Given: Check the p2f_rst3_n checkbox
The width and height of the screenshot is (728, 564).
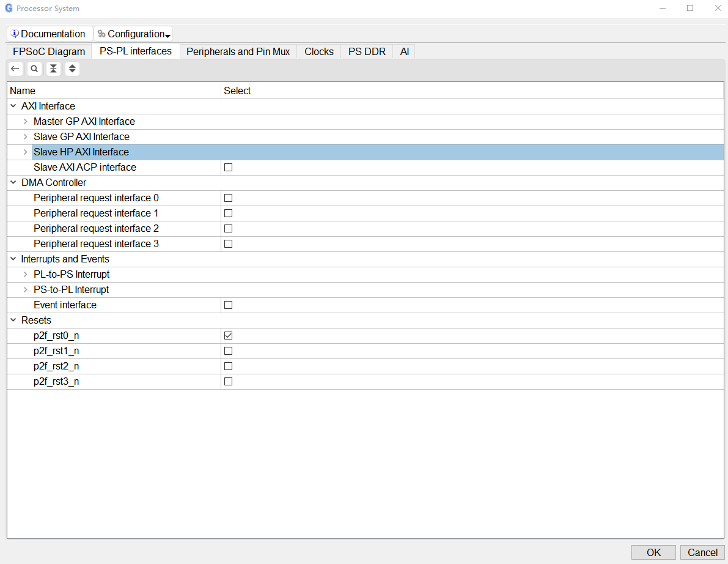Looking at the screenshot, I should [x=229, y=382].
